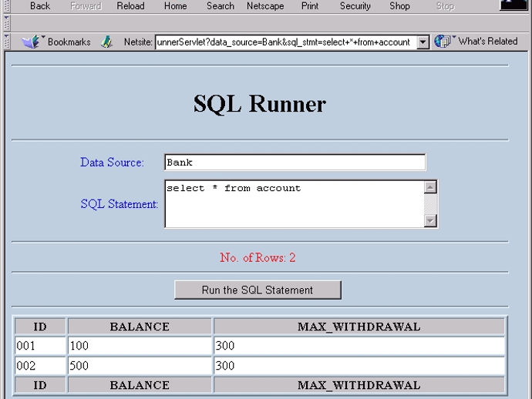Click the What's Related icon
Screen dimensions: 532x399
[x=443, y=42]
